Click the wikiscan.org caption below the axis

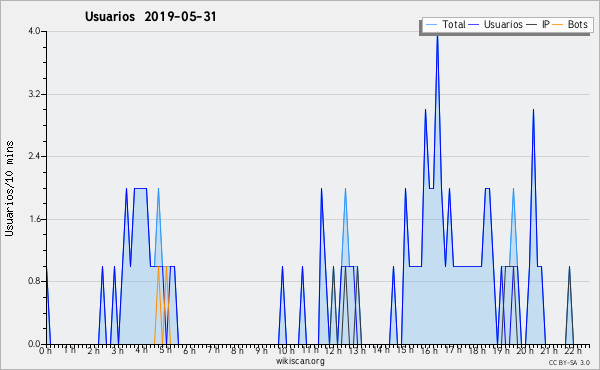[300, 361]
